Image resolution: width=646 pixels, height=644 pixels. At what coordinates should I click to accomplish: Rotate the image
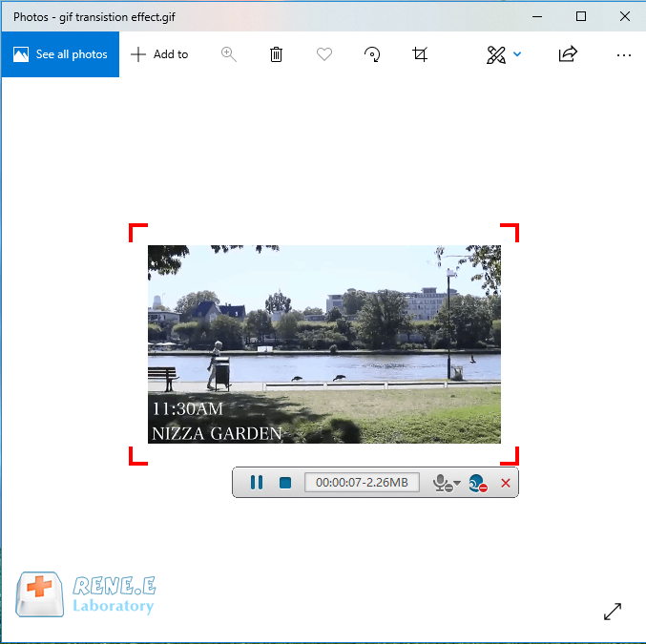click(x=372, y=54)
